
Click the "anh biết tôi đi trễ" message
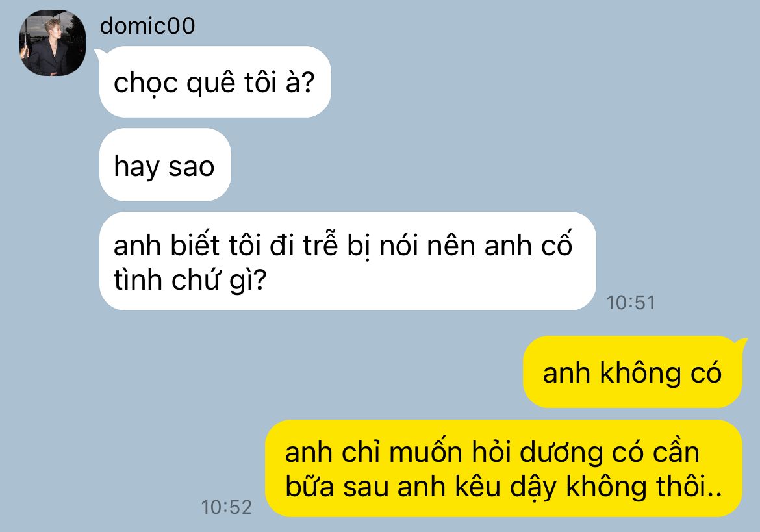pyautogui.click(x=348, y=261)
